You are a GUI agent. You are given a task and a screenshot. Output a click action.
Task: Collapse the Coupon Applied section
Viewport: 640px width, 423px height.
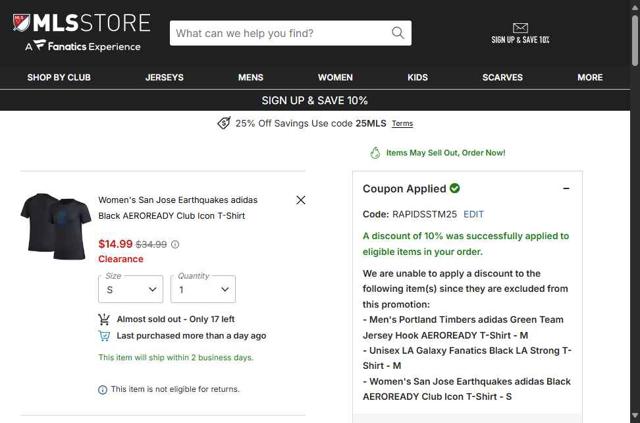click(566, 188)
